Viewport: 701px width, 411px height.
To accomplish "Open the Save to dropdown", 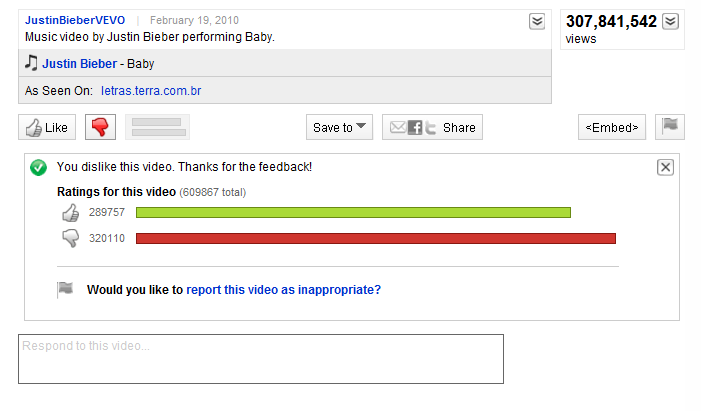I will 341,127.
